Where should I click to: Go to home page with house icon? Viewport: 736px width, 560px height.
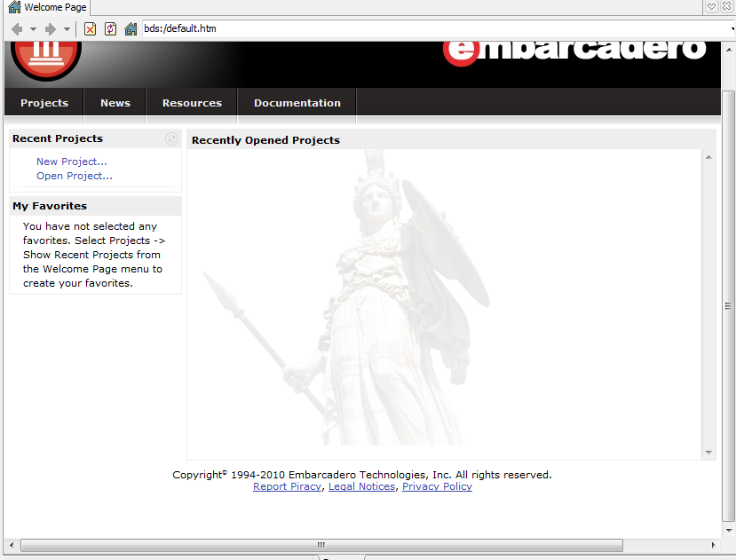coord(131,29)
